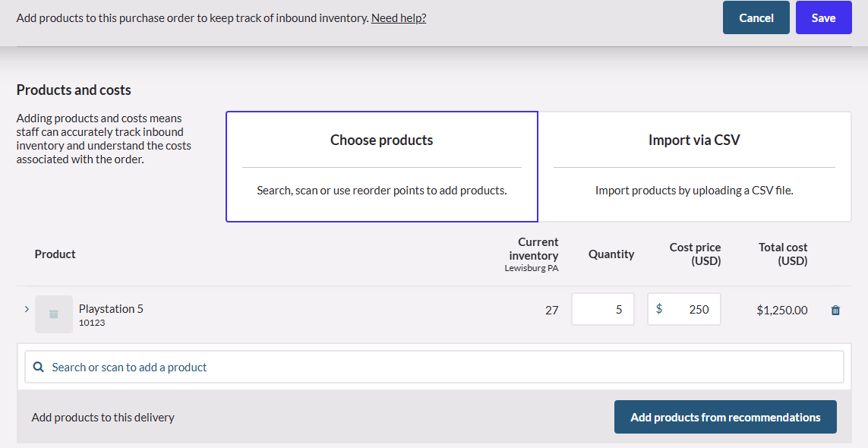Click the search magnifier icon
This screenshot has height=448, width=868.
tap(38, 368)
